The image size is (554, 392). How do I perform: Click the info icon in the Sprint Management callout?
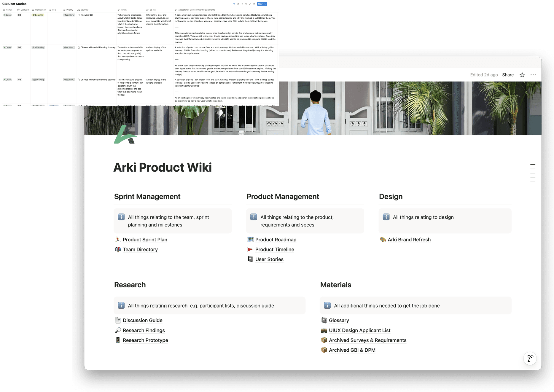(x=121, y=217)
